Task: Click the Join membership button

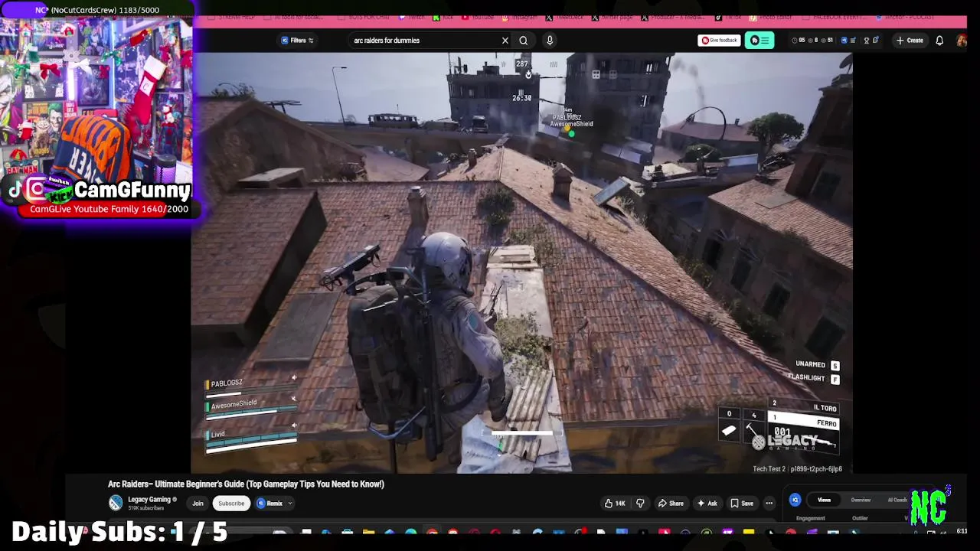Action: pos(198,504)
